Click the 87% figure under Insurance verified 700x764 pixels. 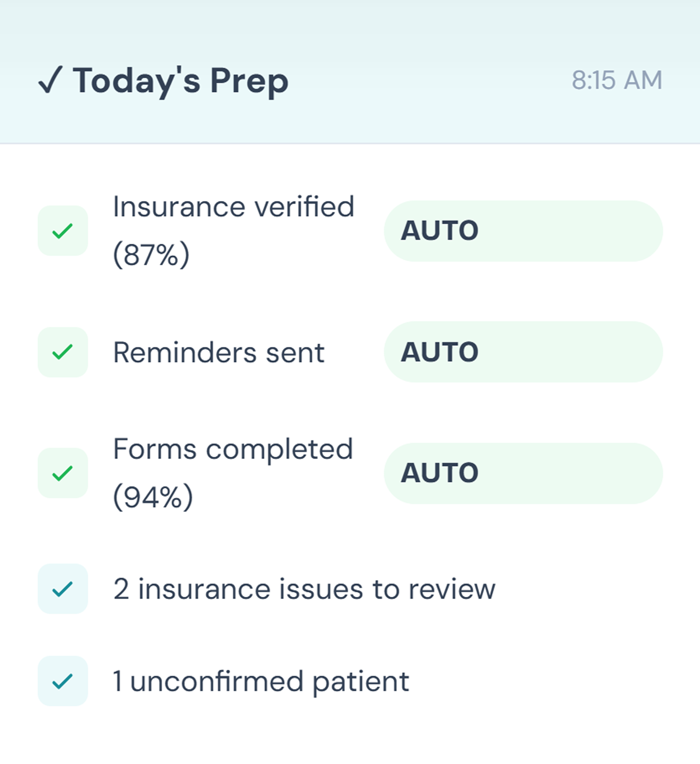[x=151, y=255]
